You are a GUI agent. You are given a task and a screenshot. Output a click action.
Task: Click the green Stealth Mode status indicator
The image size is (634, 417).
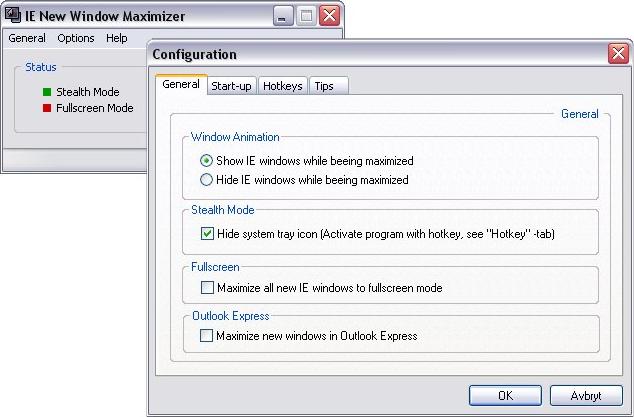pyautogui.click(x=47, y=92)
